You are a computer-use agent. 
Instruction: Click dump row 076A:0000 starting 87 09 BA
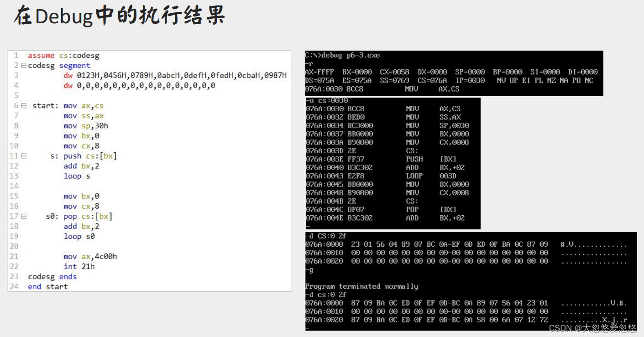coord(466,303)
